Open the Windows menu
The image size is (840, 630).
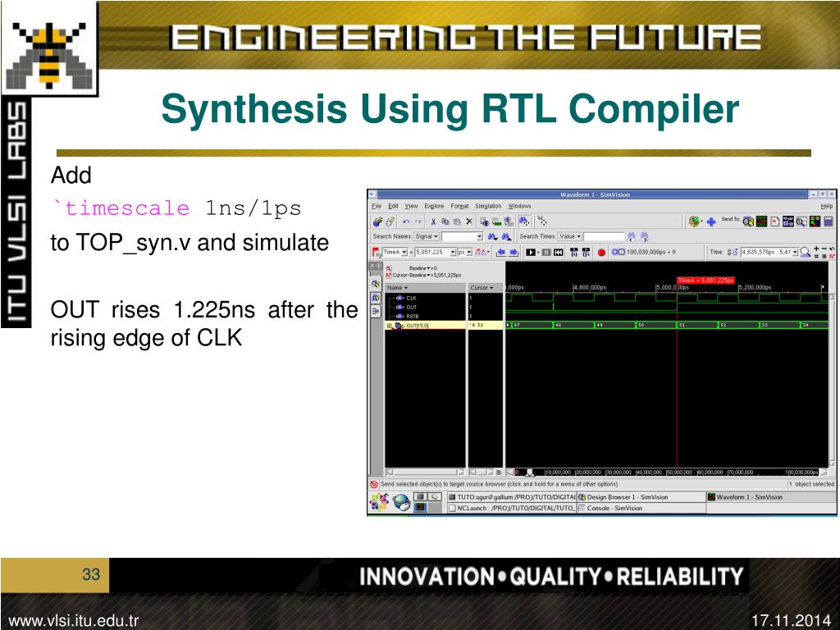coord(519,206)
